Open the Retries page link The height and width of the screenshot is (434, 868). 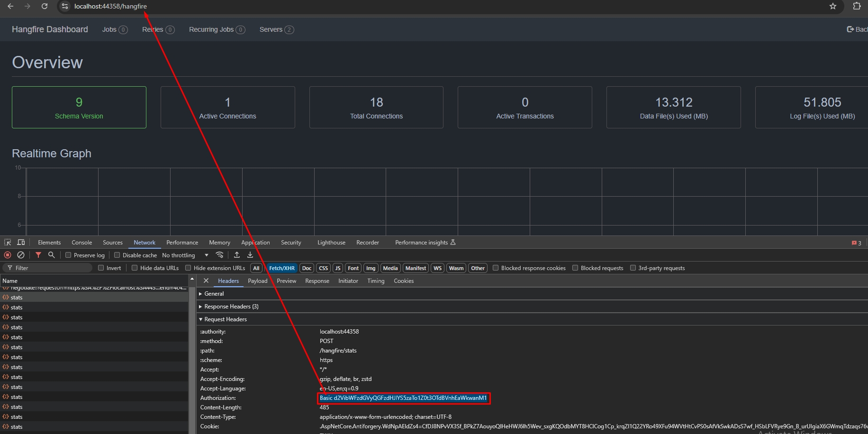point(158,29)
